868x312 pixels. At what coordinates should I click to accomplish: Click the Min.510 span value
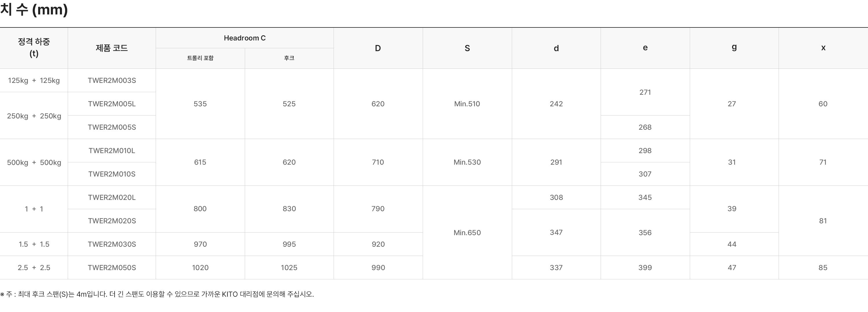(x=467, y=104)
